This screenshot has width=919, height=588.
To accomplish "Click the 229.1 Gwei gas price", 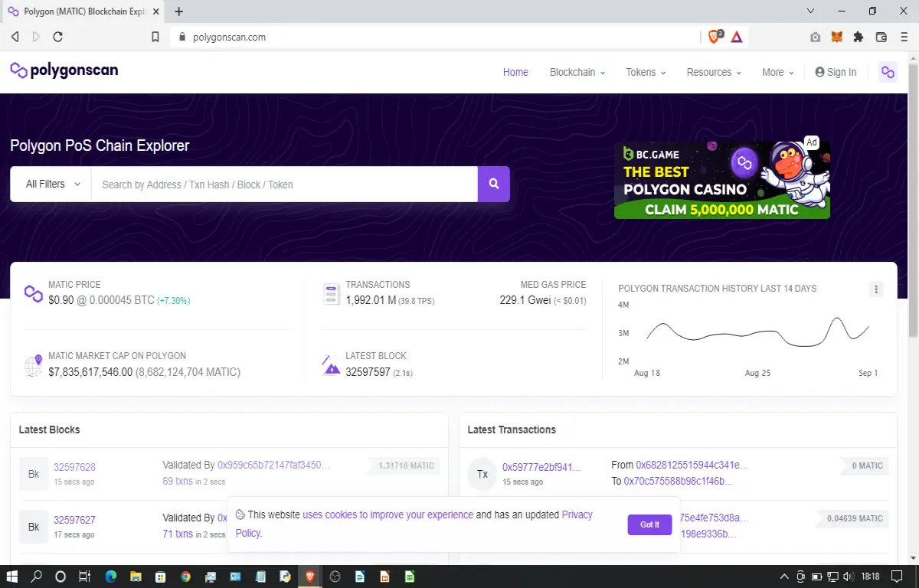I will 525,300.
